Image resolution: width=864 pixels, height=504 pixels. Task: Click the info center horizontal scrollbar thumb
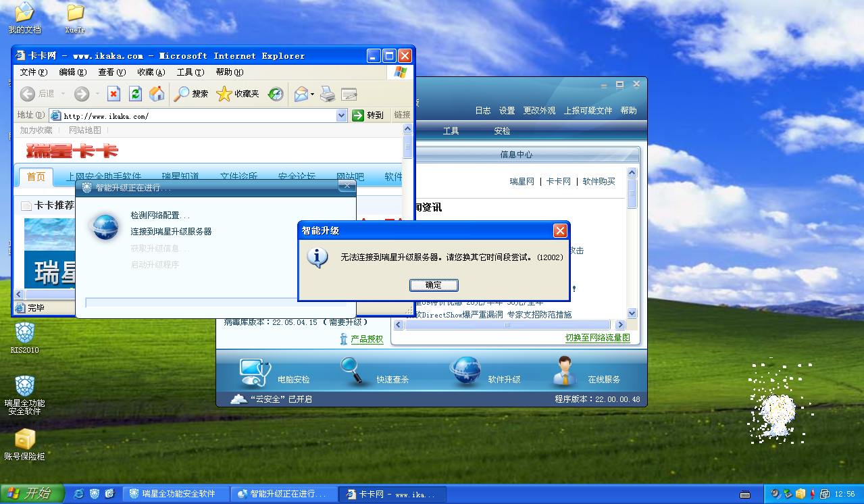click(x=508, y=325)
